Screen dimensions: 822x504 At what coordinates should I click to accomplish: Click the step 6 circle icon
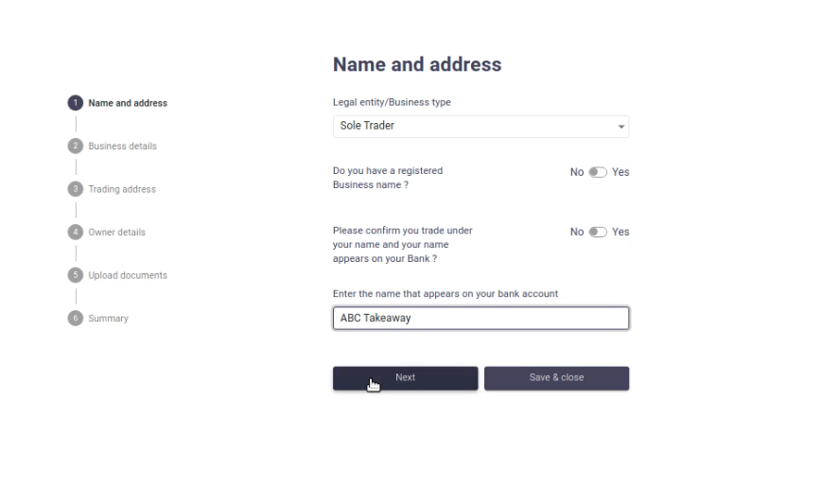click(x=75, y=318)
